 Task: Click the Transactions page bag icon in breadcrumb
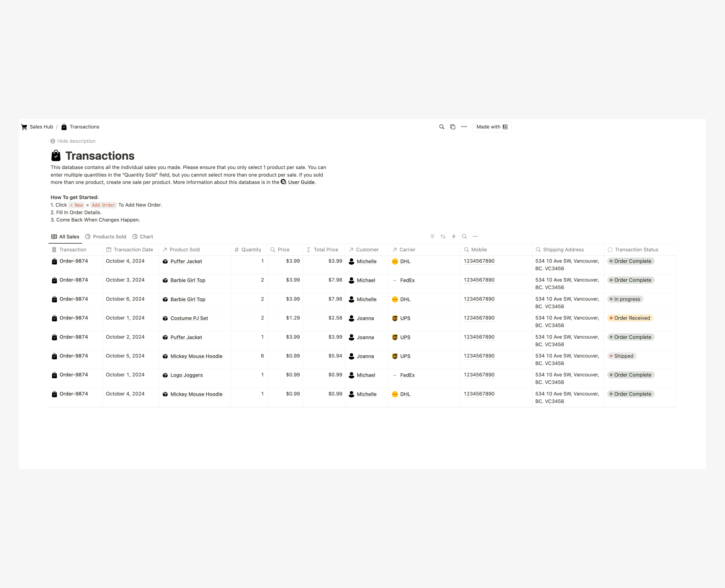[64, 127]
